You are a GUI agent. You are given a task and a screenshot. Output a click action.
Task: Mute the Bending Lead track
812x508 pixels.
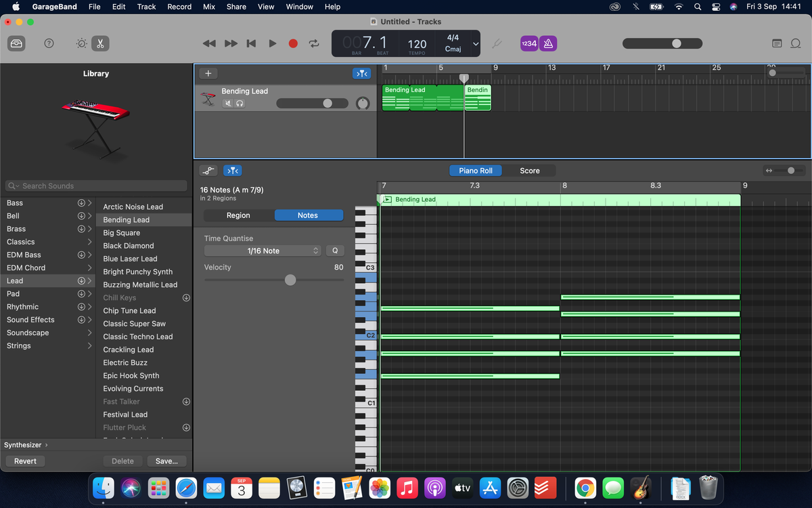click(227, 103)
